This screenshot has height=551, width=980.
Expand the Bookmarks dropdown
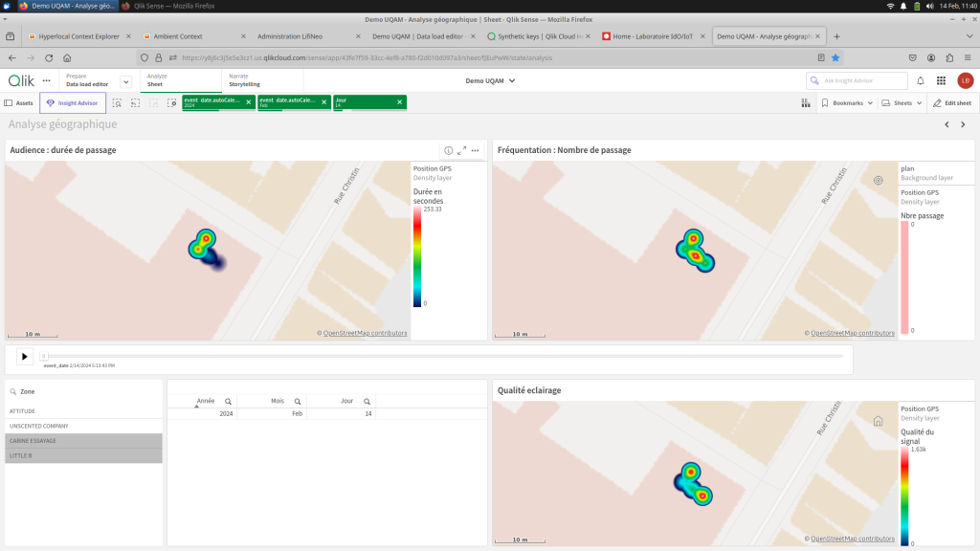click(x=848, y=102)
